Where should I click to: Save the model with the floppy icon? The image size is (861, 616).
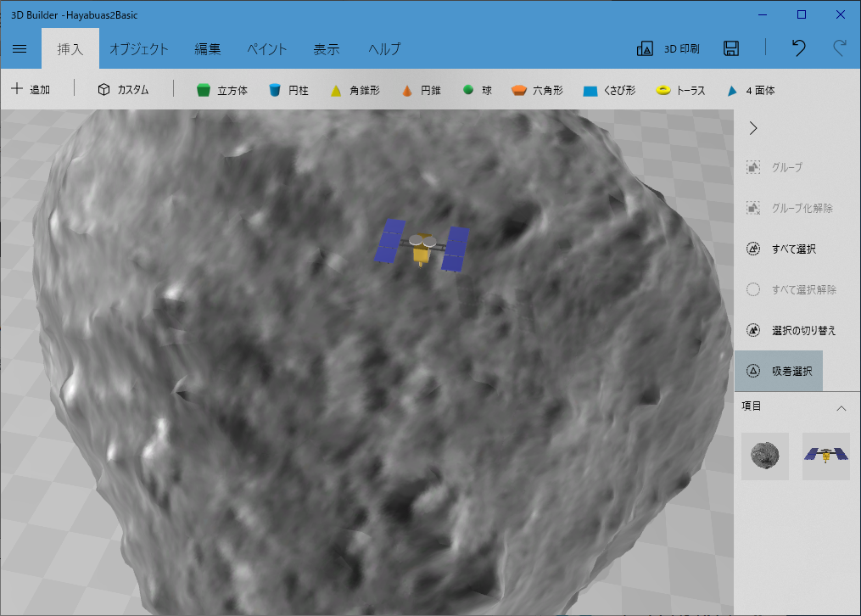tap(731, 48)
